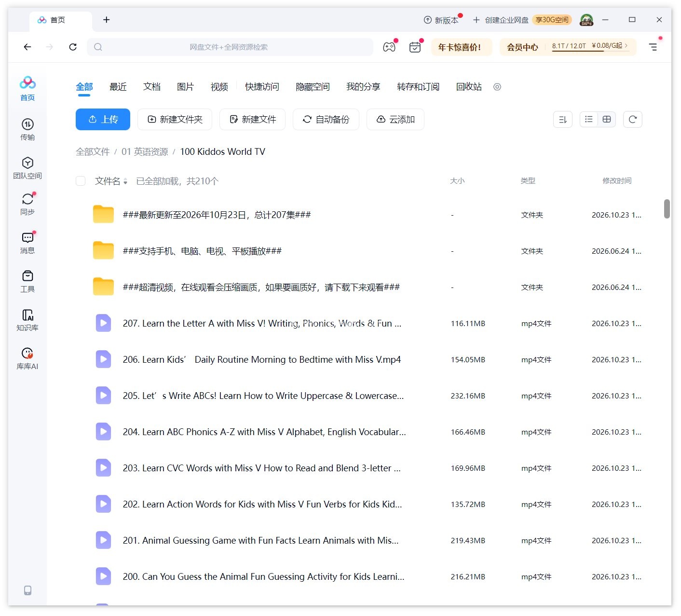Select the 全部 tab
Image resolution: width=681 pixels, height=616 pixels.
pos(84,87)
